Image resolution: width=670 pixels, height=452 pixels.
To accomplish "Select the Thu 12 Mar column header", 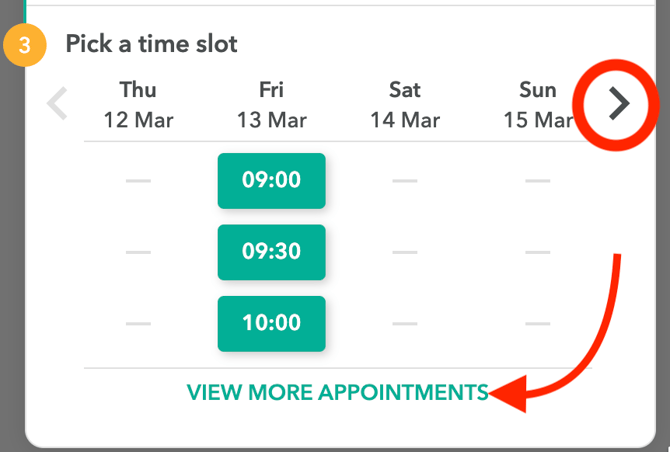I will (x=138, y=105).
